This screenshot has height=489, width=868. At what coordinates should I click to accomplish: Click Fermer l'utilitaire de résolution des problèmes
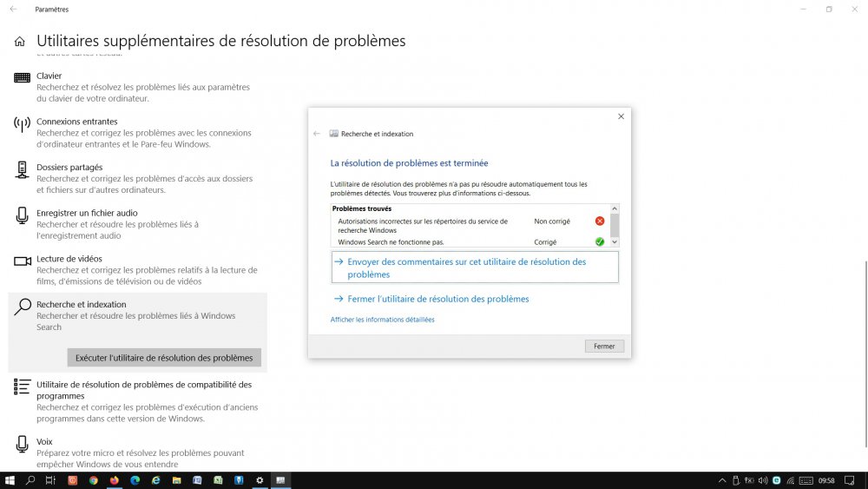tap(437, 299)
